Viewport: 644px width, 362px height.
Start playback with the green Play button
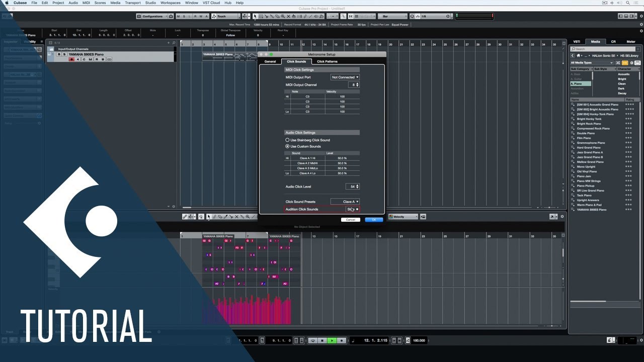coord(332,340)
